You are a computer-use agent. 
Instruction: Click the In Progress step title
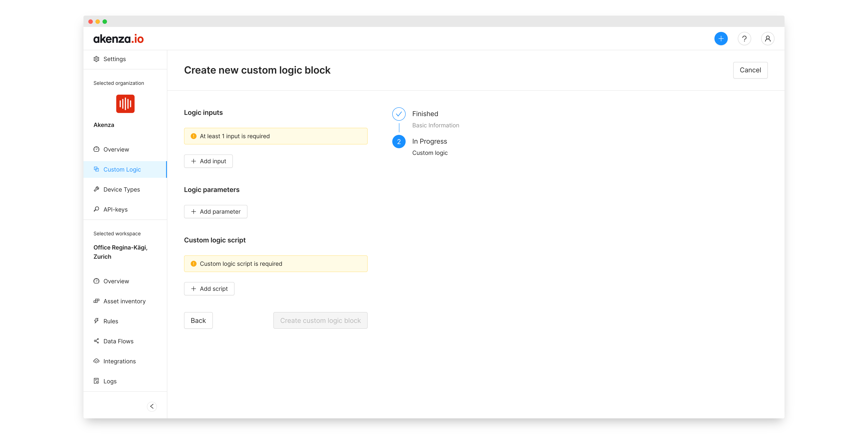click(429, 141)
